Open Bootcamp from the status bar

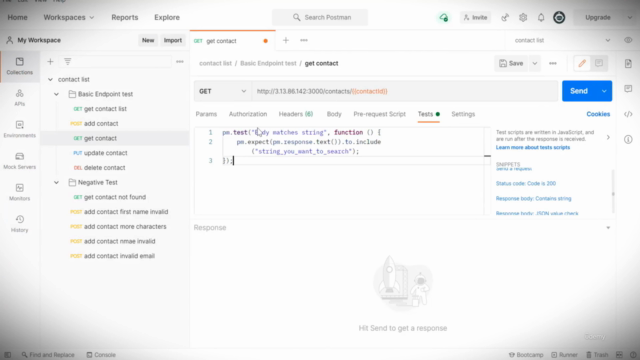(x=526, y=355)
